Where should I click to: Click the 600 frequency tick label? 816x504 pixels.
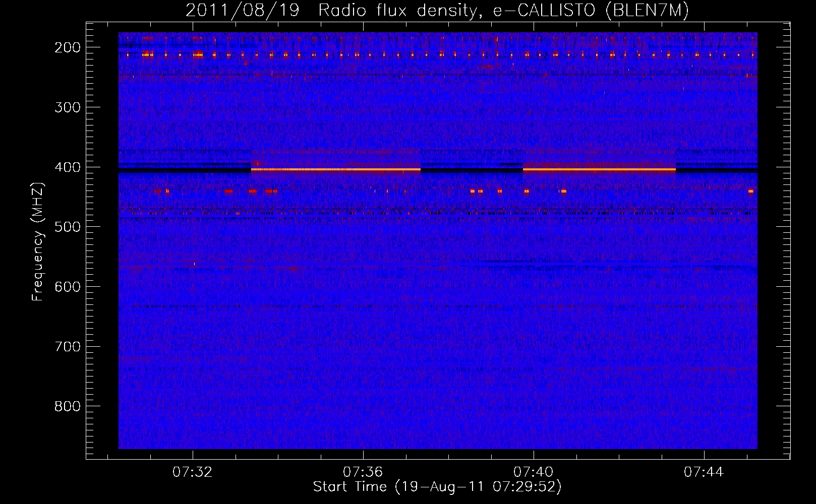point(68,287)
